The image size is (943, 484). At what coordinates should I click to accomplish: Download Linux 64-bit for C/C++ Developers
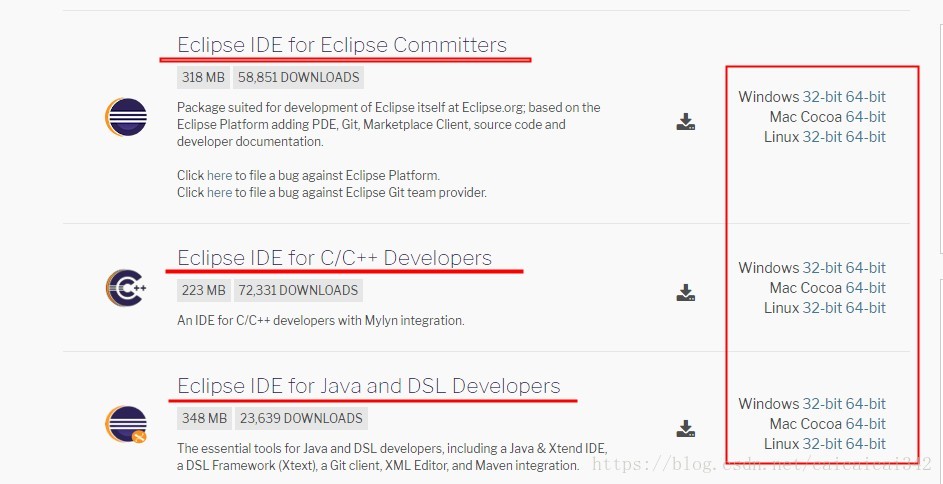(x=865, y=307)
